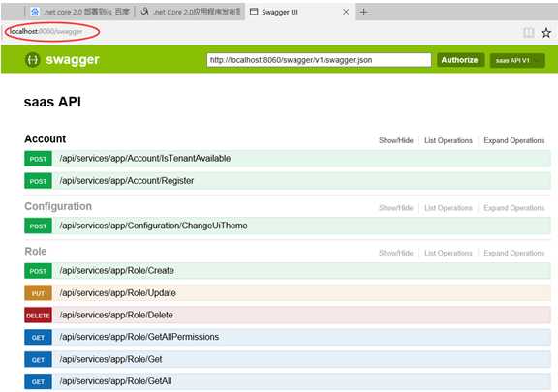Open /api/services/app/Role/Create endpoint
The height and width of the screenshot is (392, 558).
[117, 270]
